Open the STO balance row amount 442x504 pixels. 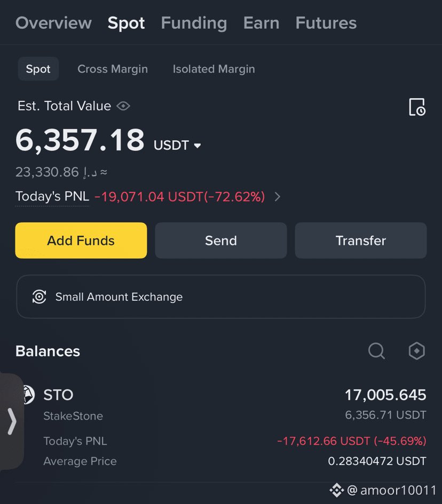click(x=385, y=395)
